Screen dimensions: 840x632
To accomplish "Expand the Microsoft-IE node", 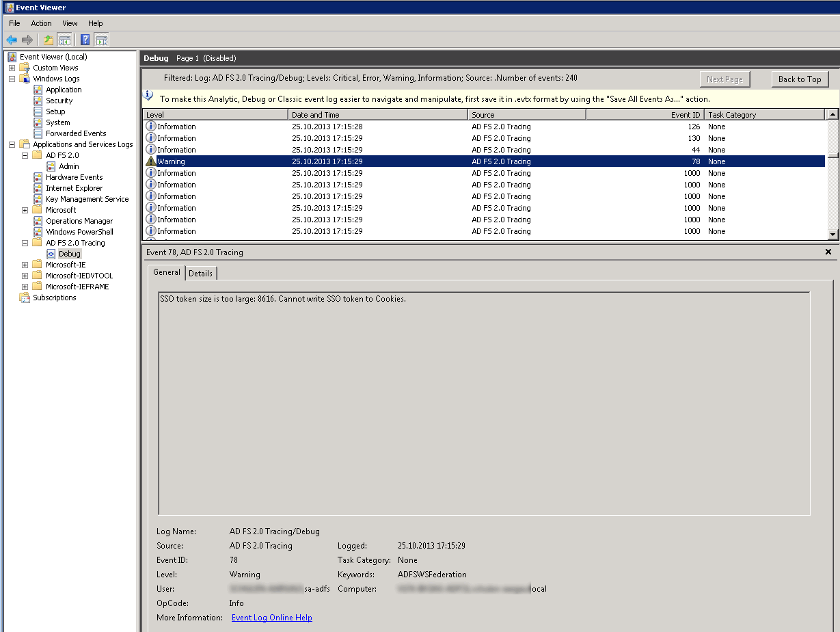I will tap(25, 265).
